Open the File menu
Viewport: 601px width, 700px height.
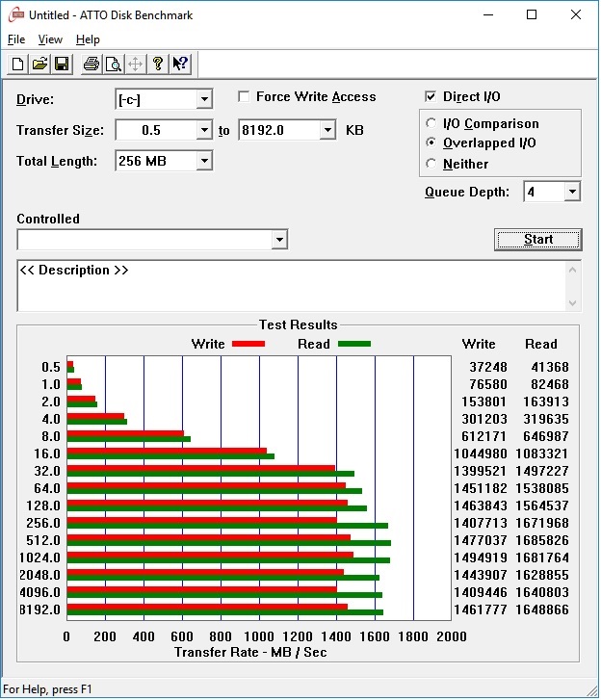click(x=16, y=39)
